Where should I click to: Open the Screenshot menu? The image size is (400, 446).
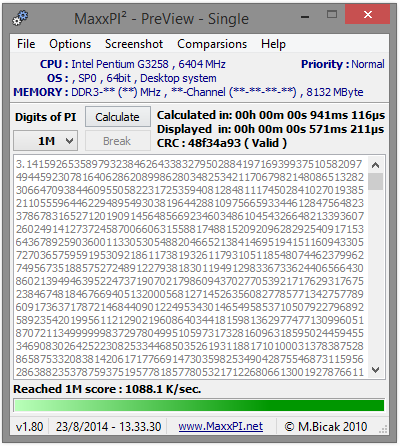[134, 44]
